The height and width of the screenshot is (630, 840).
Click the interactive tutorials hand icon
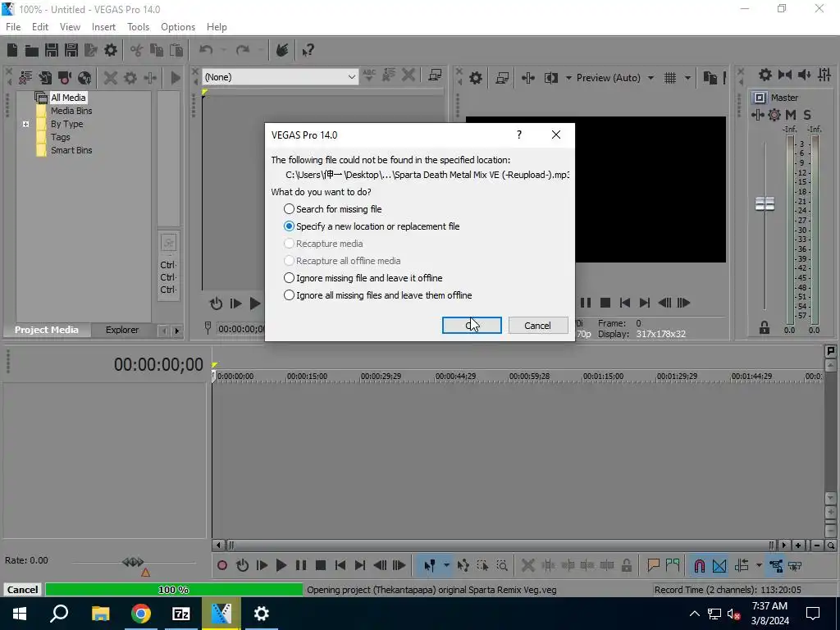[x=282, y=50]
